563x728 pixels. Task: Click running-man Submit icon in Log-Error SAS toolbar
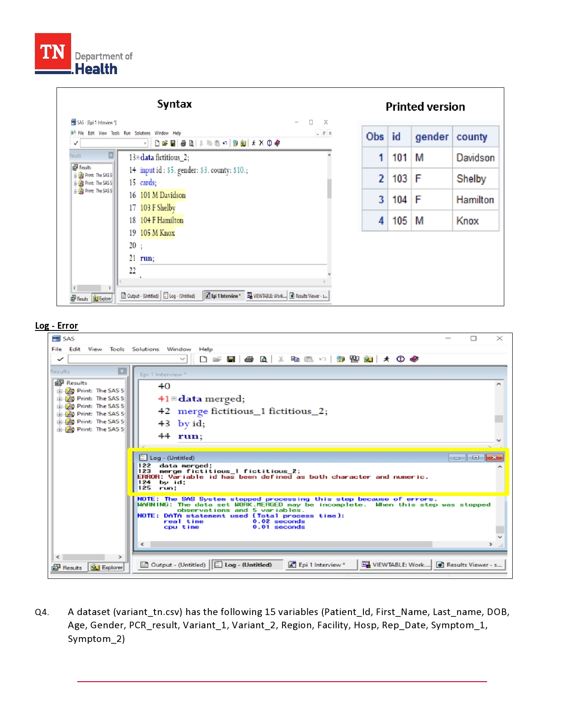tap(386, 359)
